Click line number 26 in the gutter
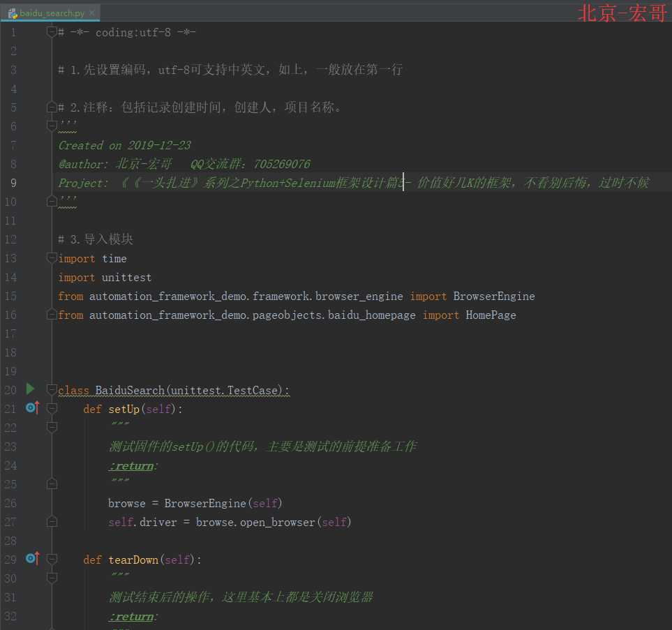This screenshot has width=672, height=630. pos(10,503)
